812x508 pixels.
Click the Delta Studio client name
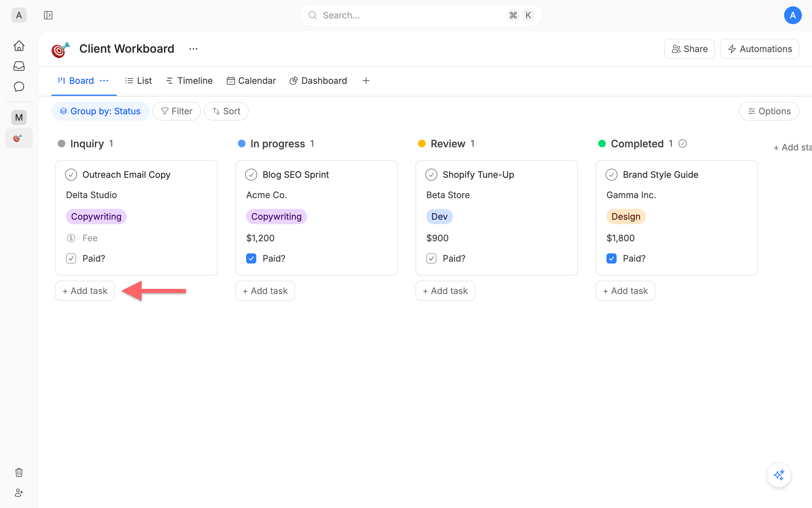[92, 195]
